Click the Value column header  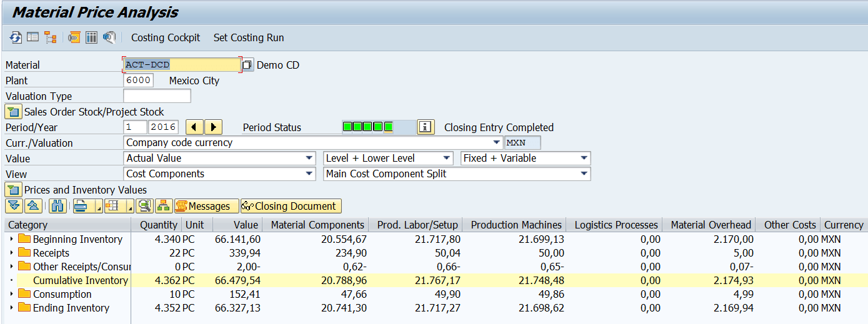click(237, 225)
